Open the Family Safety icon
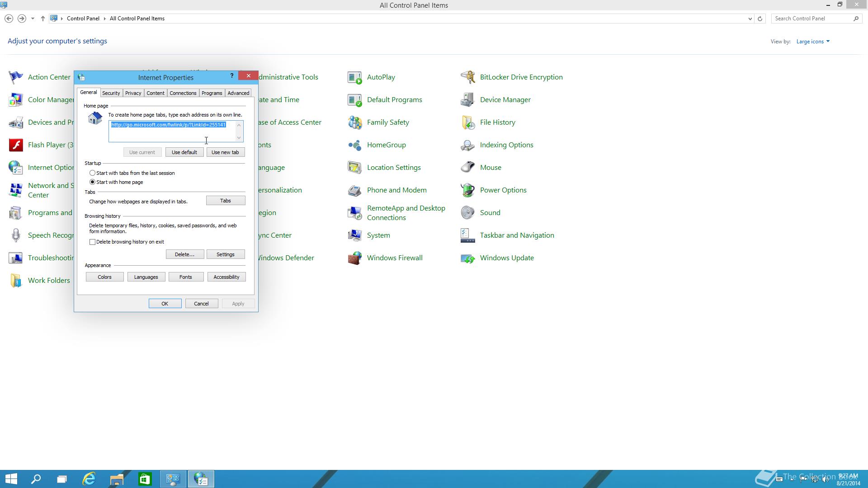This screenshot has height=488, width=868. [355, 122]
